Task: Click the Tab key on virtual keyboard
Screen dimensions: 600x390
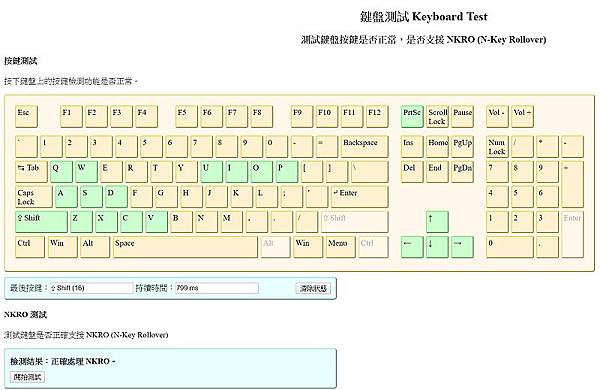Action: pyautogui.click(x=31, y=171)
